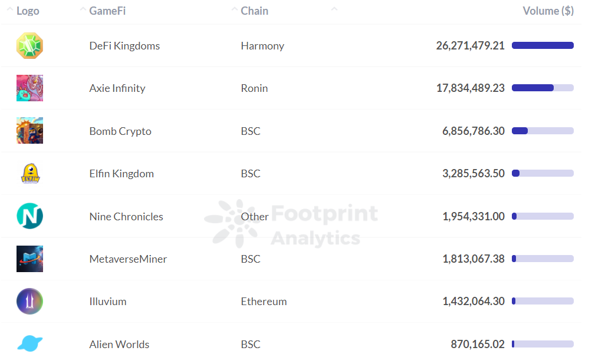Click the DeFi Kingdoms green gem logo
Screen dimensions: 595x364
tap(29, 46)
